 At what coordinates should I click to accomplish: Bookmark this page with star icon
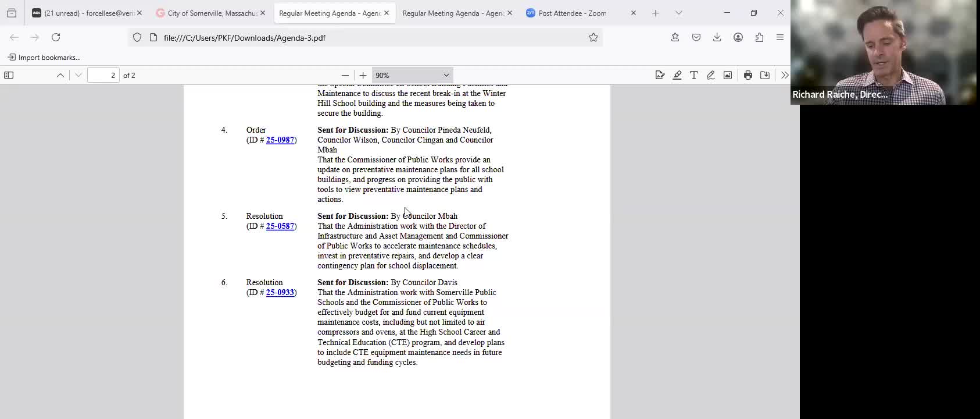coord(593,37)
